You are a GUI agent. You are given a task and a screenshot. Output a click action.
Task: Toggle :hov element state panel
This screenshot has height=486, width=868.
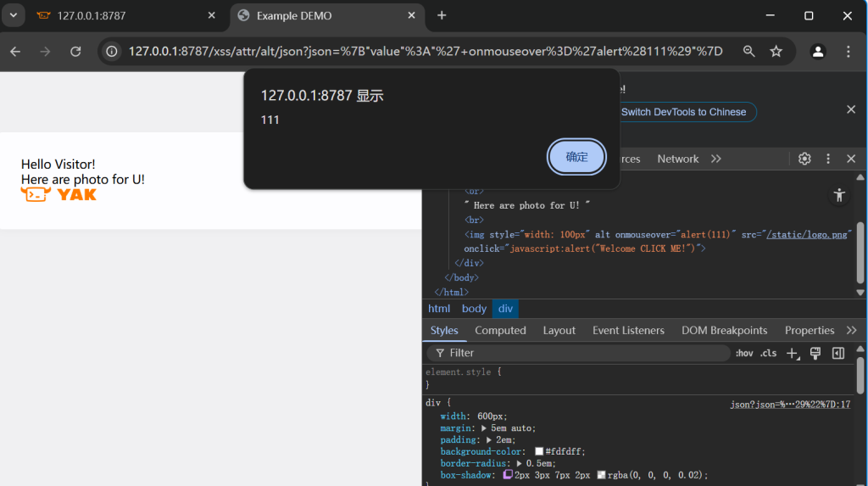coord(743,353)
